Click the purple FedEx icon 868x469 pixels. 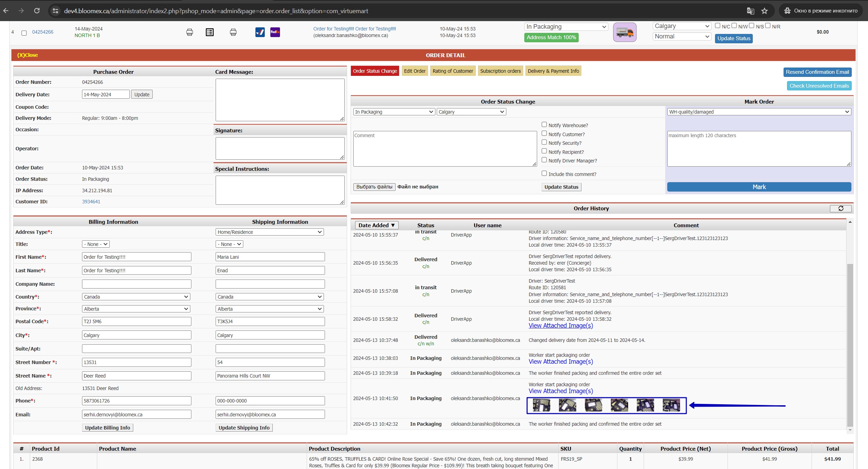275,32
